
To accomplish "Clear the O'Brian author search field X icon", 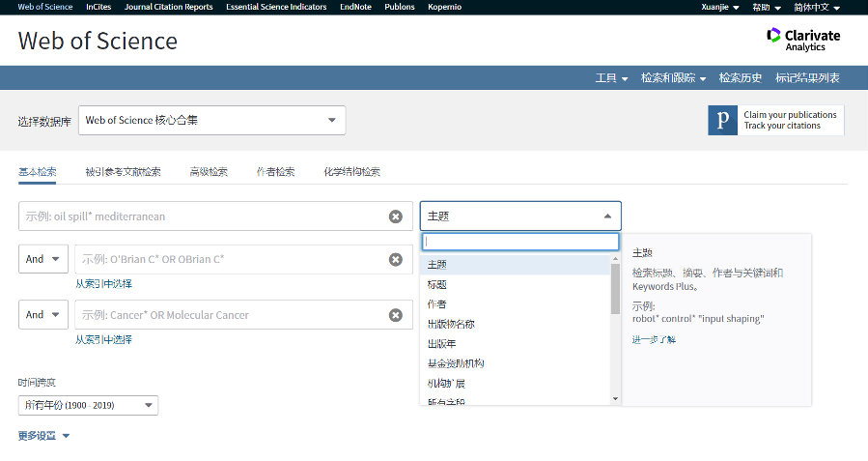I will pos(395,260).
